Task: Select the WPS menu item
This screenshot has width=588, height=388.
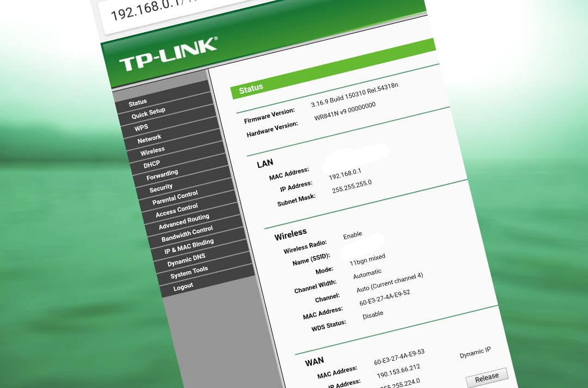Action: [141, 128]
